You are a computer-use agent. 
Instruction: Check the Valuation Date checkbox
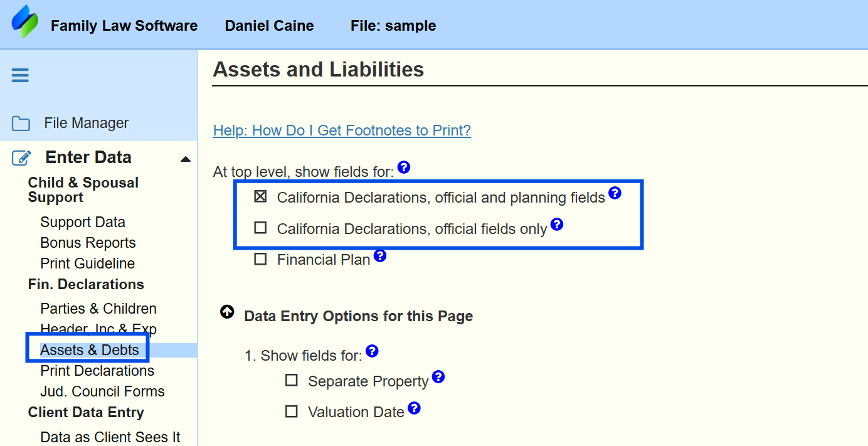pyautogui.click(x=291, y=411)
